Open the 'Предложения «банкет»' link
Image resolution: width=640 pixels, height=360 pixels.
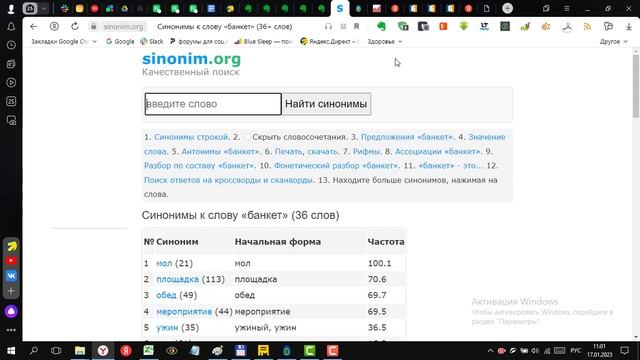[407, 137]
